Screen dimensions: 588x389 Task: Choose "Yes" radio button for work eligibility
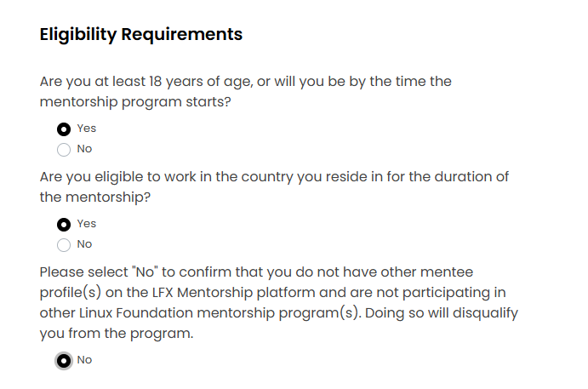point(64,224)
